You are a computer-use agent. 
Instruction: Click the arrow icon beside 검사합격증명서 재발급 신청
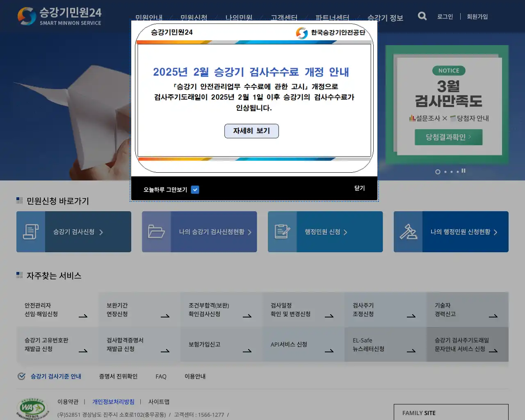point(165,351)
